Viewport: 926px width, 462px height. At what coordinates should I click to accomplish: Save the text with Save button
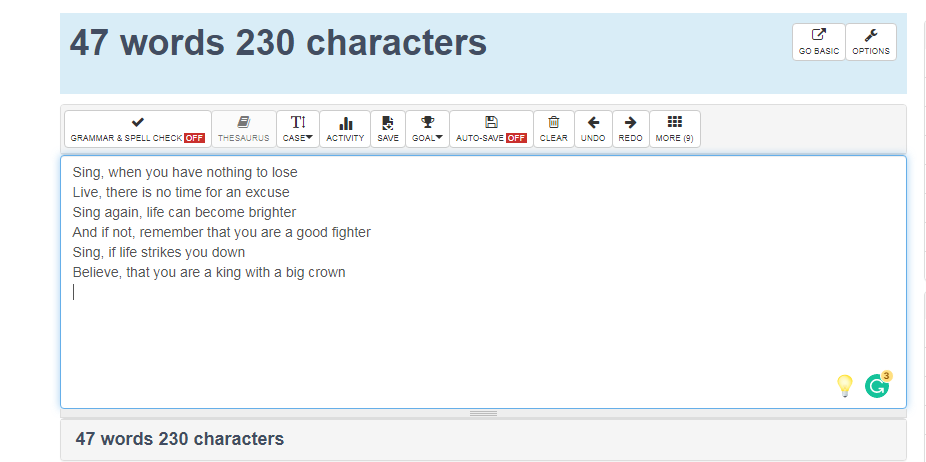388,129
